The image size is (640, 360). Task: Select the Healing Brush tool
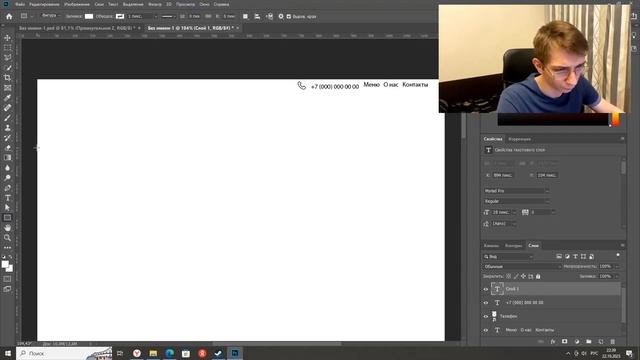tap(7, 108)
